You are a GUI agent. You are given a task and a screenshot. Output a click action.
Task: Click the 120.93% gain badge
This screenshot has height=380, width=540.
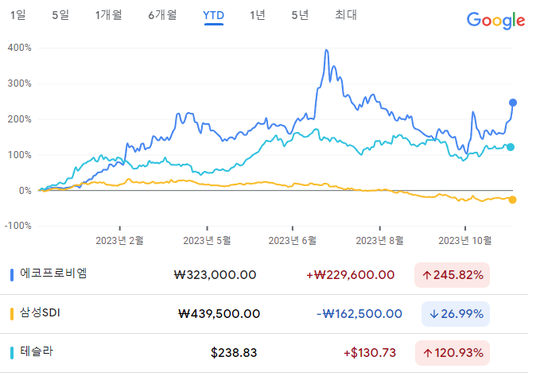point(453,353)
